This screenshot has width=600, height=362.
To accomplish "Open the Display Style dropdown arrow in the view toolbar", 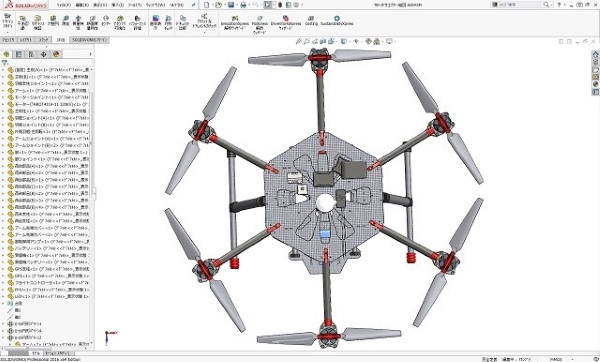I will point(348,41).
